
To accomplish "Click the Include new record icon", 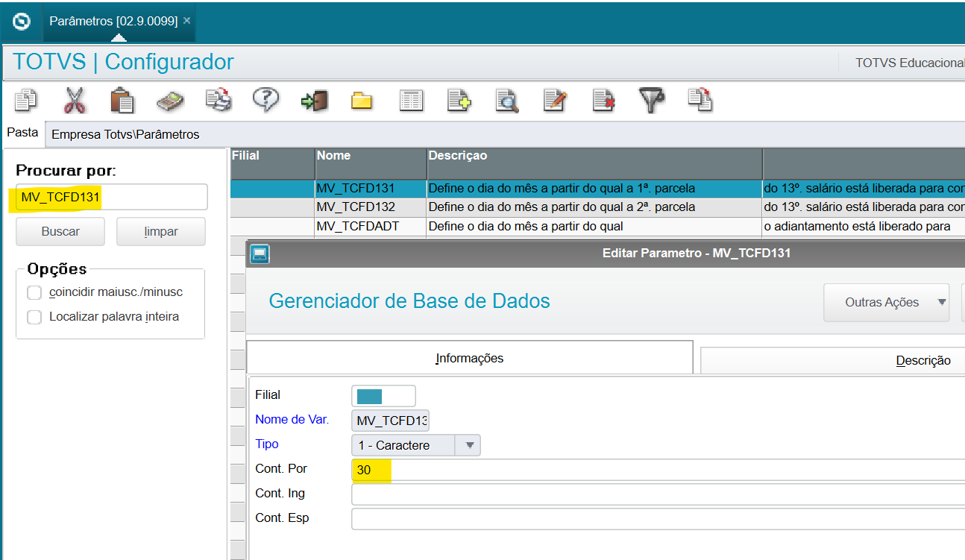I will pyautogui.click(x=459, y=100).
